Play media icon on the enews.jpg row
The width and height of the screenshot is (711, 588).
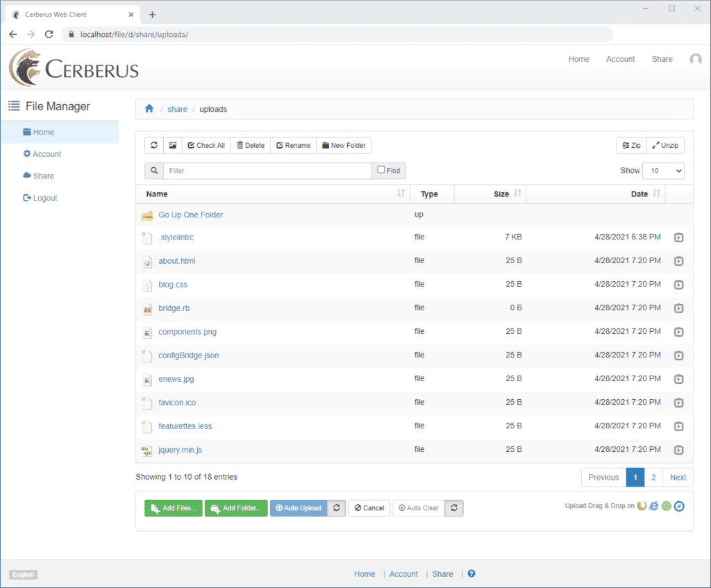pyautogui.click(x=678, y=379)
